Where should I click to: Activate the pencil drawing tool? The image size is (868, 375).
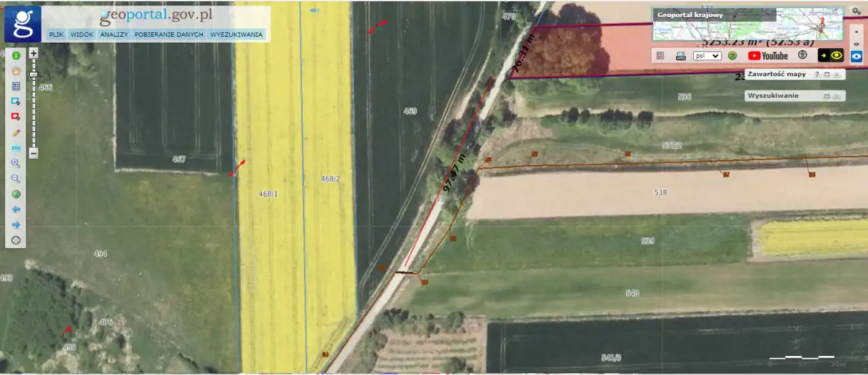16,133
